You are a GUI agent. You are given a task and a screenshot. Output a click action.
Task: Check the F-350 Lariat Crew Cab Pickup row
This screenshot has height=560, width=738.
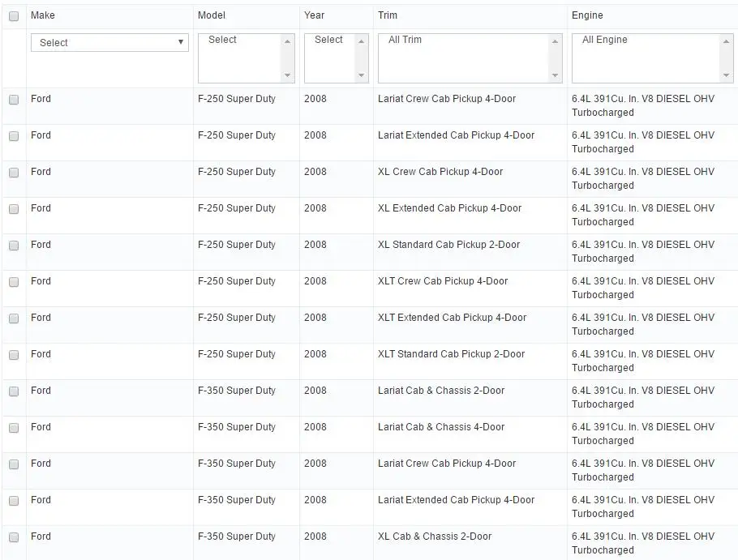[14, 464]
